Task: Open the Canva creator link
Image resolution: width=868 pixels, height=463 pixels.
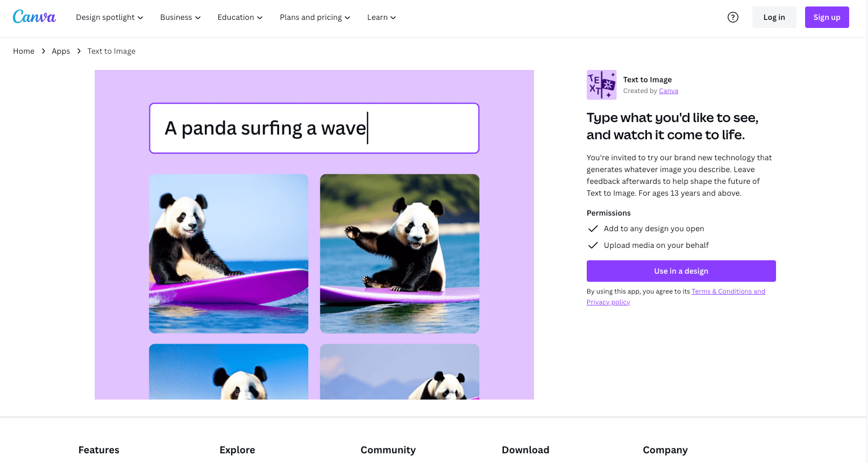Action: tap(668, 91)
